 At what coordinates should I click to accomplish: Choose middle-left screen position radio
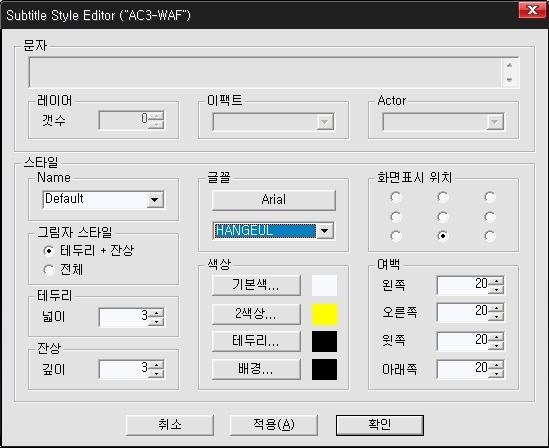(396, 217)
